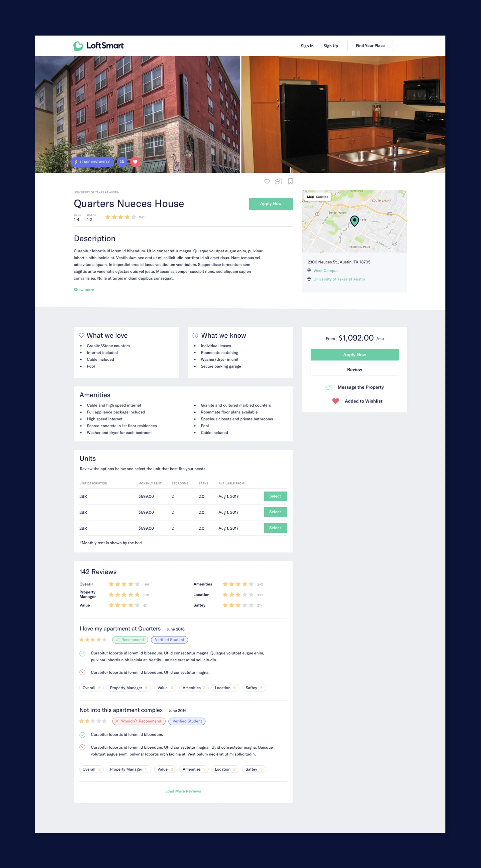Click Apply Now beside property title
Viewport: 481px width, 868px height.
click(271, 204)
